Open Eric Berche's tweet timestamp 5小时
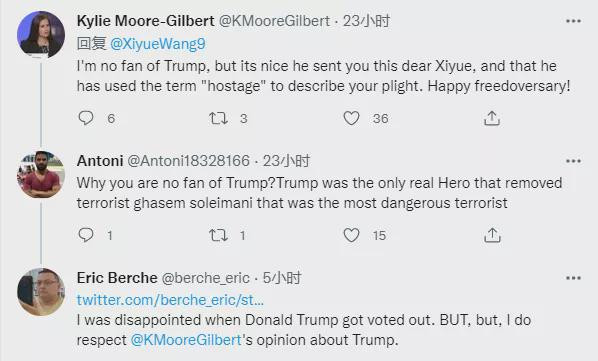Viewport: 598px width, 361px height. click(282, 278)
